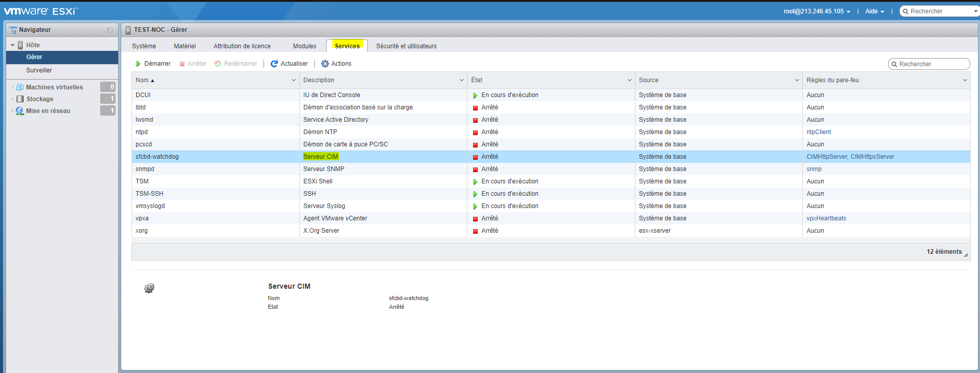Click the Navigateur panel icon

pos(13,30)
